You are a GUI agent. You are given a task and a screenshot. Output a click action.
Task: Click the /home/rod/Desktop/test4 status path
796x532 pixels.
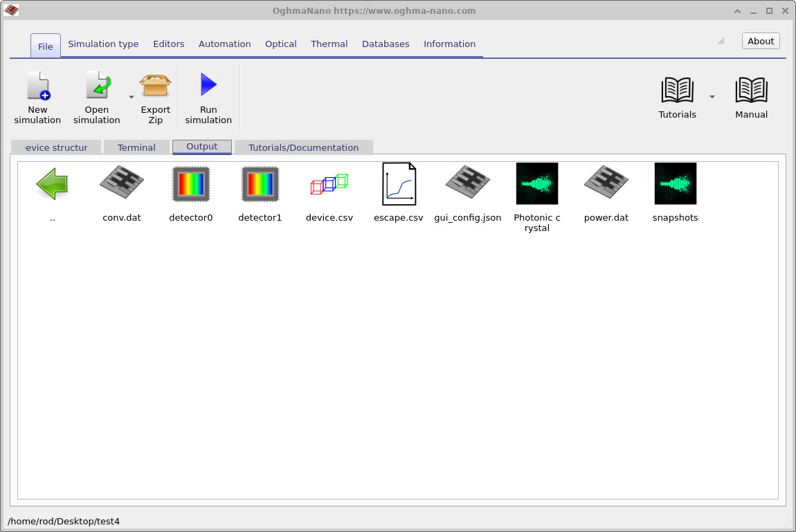click(64, 522)
